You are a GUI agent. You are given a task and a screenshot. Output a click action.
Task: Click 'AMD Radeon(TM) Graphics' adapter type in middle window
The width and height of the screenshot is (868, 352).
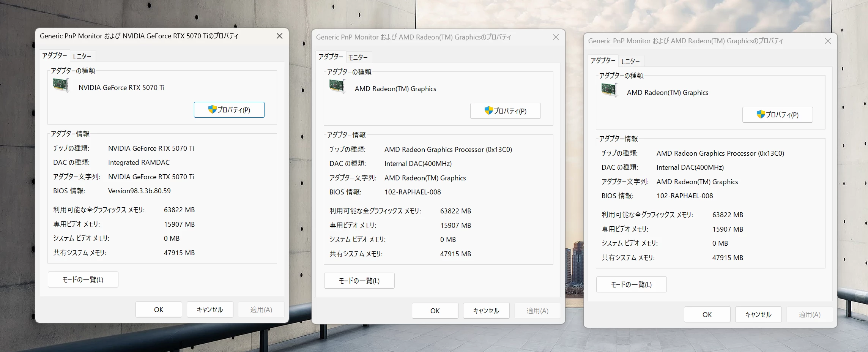coord(395,89)
